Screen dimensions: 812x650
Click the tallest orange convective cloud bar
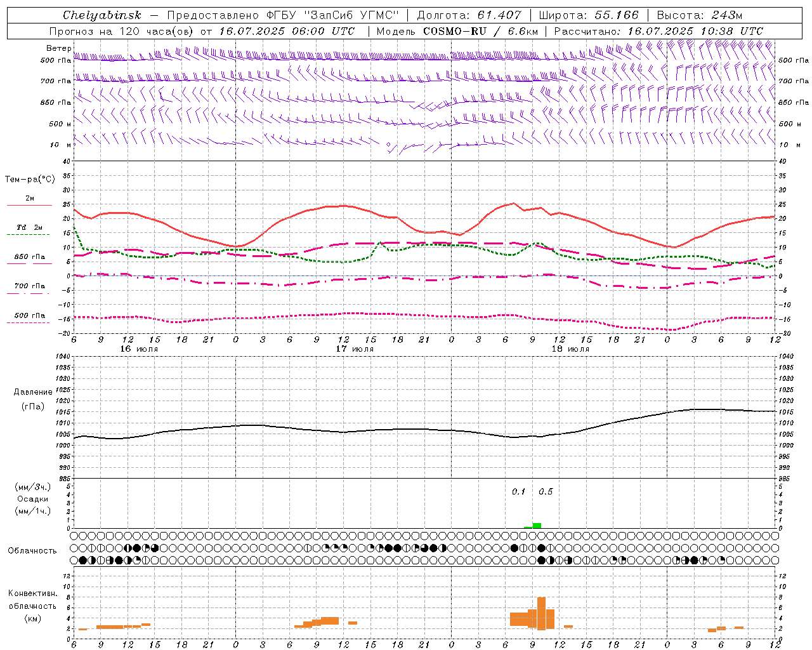coord(541,613)
